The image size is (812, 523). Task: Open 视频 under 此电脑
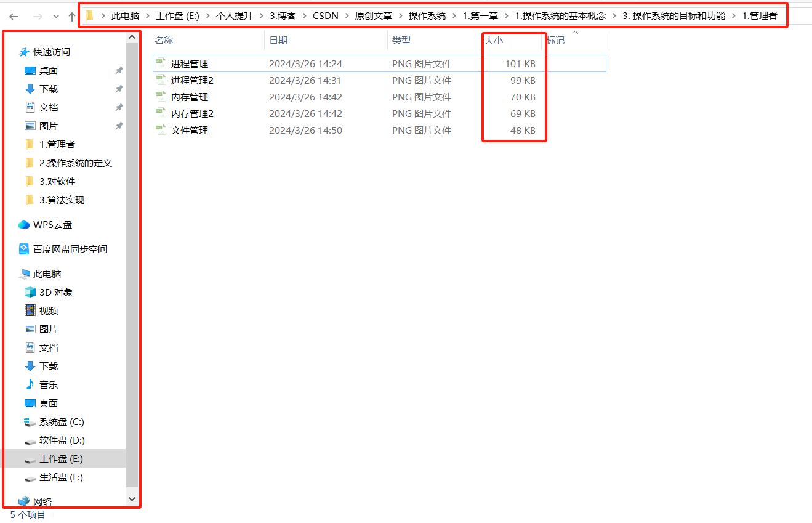[49, 311]
